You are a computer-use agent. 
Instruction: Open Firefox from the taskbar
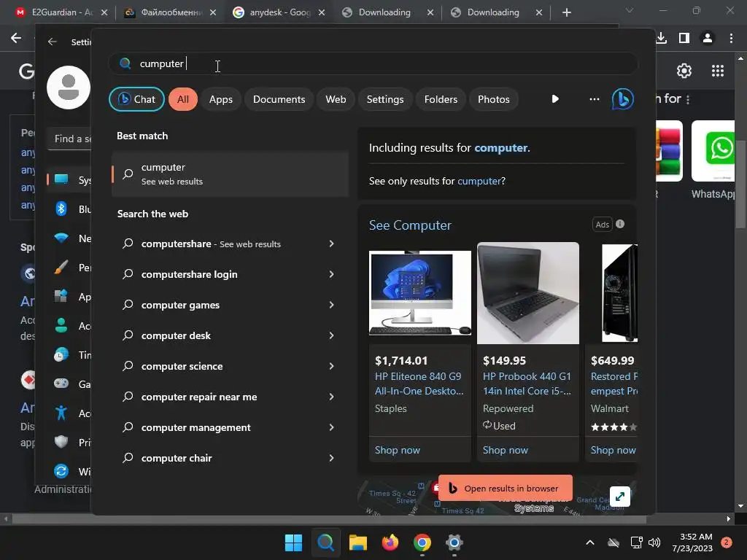tap(390, 542)
